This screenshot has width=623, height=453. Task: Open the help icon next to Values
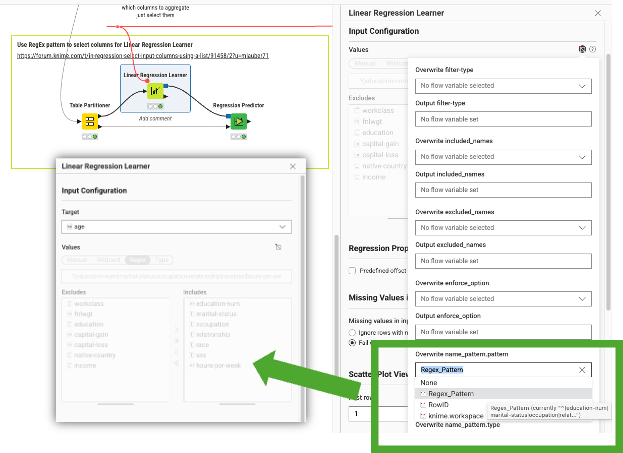coord(593,49)
